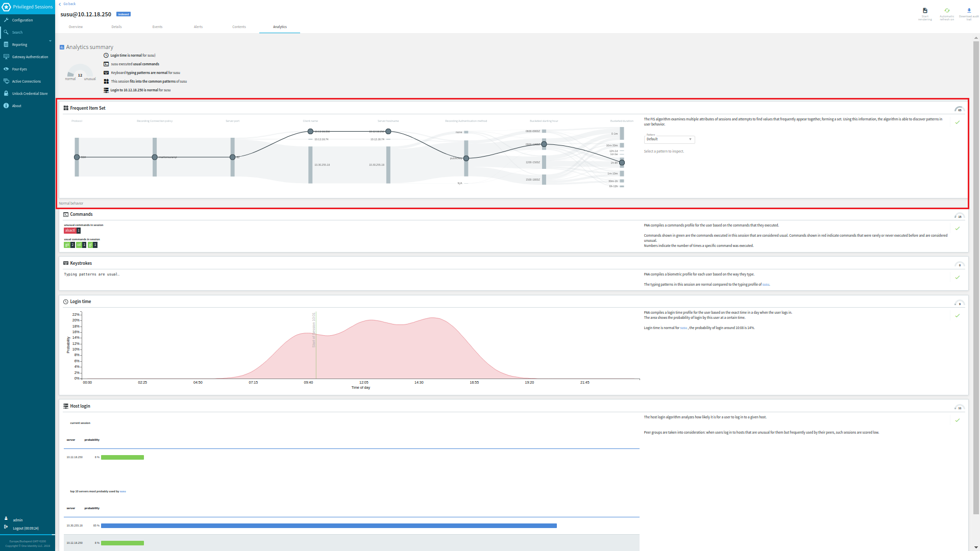980x551 pixels.
Task: Open the Events tab
Action: click(x=157, y=27)
